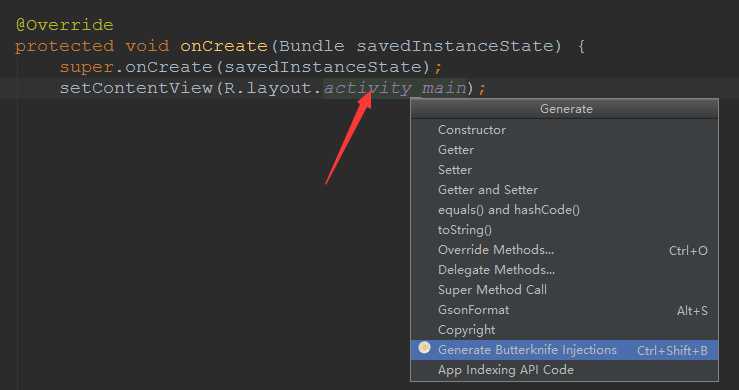The image size is (739, 390).
Task: Pick equals() and hashCode() entry
Action: [x=565, y=210]
